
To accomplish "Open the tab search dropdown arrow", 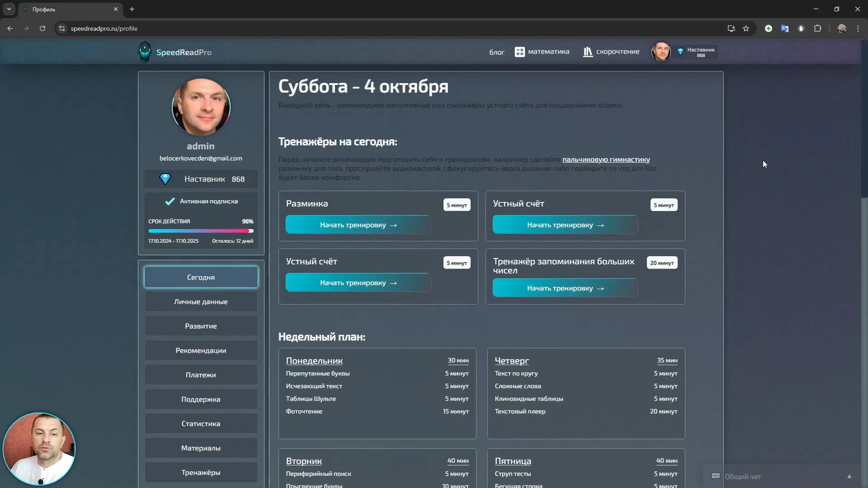I will (x=9, y=9).
